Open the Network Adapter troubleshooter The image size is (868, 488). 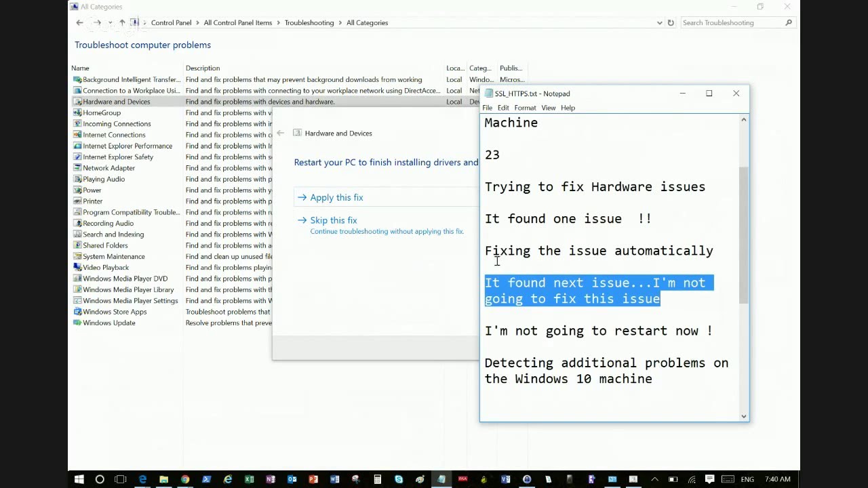click(108, 167)
